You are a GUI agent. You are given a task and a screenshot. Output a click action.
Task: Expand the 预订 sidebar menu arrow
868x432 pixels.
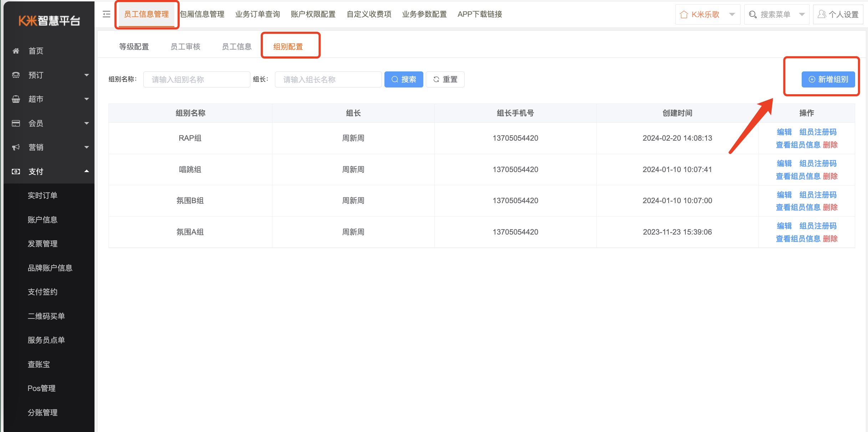click(86, 75)
